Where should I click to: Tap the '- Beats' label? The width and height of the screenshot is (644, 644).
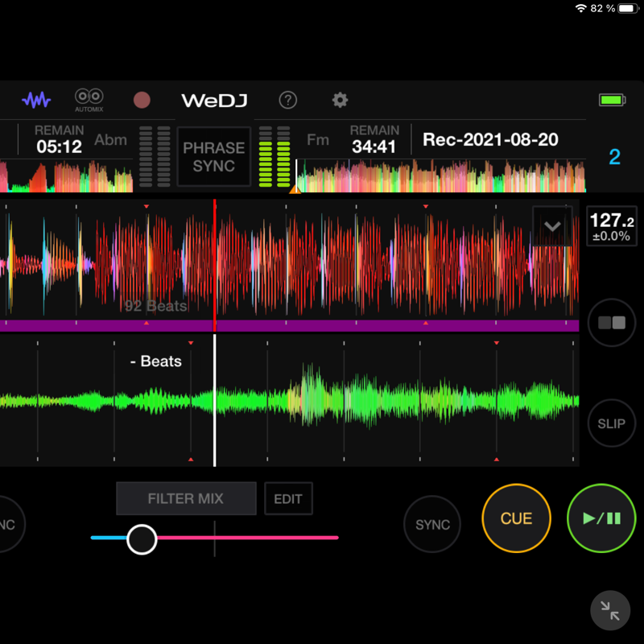pyautogui.click(x=155, y=361)
